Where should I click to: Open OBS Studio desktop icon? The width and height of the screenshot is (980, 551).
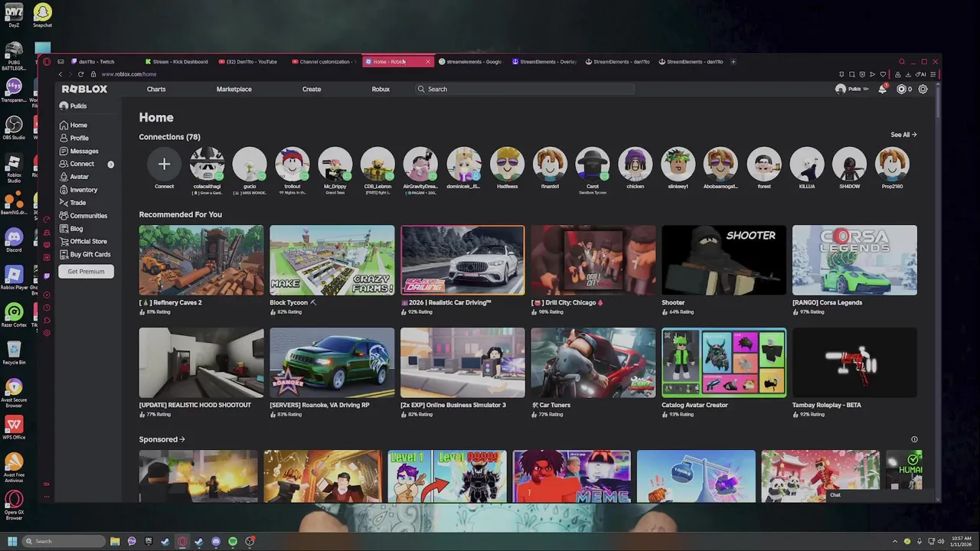[13, 128]
